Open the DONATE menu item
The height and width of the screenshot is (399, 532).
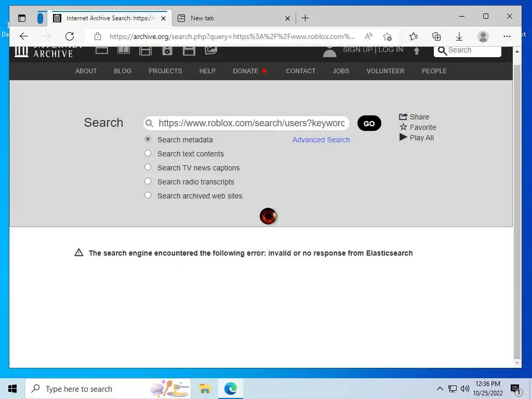coord(250,71)
